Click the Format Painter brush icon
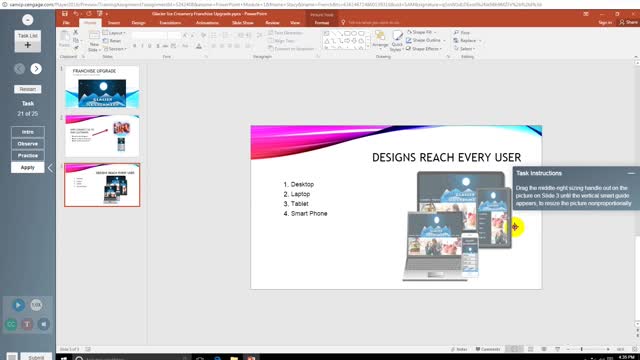Image resolution: width=640 pixels, height=360 pixels. tap(76, 48)
